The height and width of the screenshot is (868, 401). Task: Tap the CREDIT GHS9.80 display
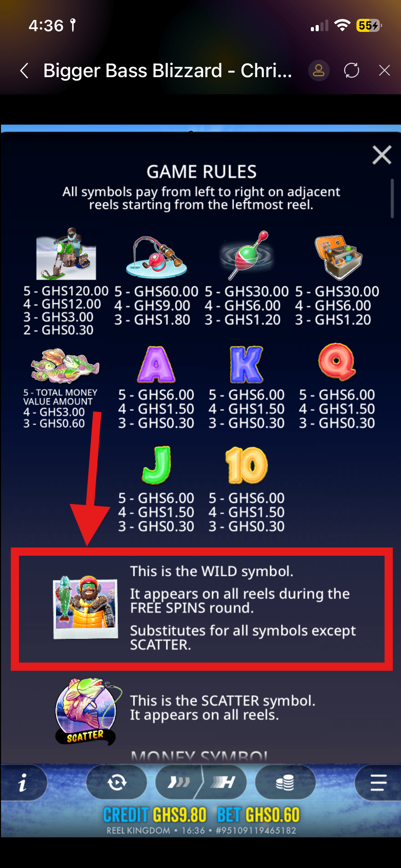pyautogui.click(x=155, y=815)
